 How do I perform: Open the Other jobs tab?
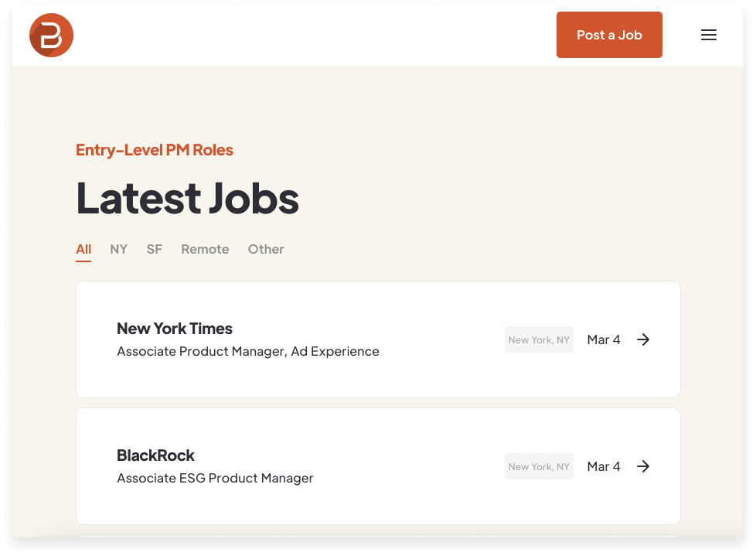pyautogui.click(x=265, y=249)
